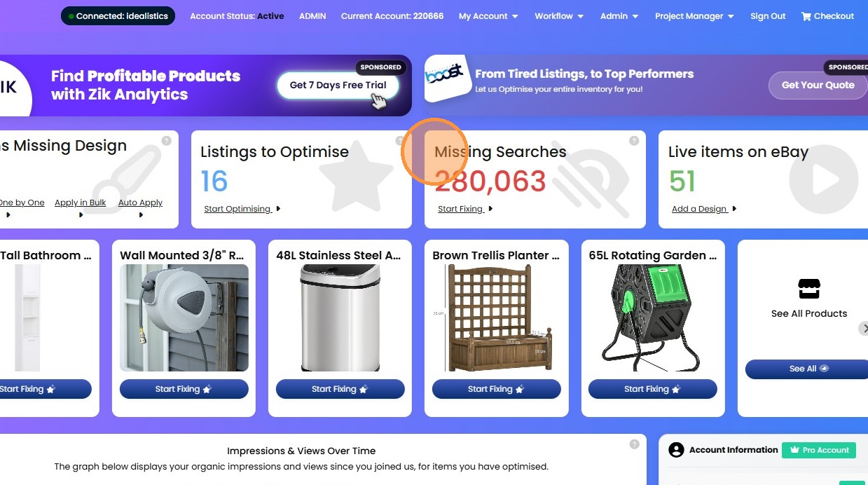Open the Project Manager dropdown
The image size is (868, 485).
pyautogui.click(x=694, y=16)
